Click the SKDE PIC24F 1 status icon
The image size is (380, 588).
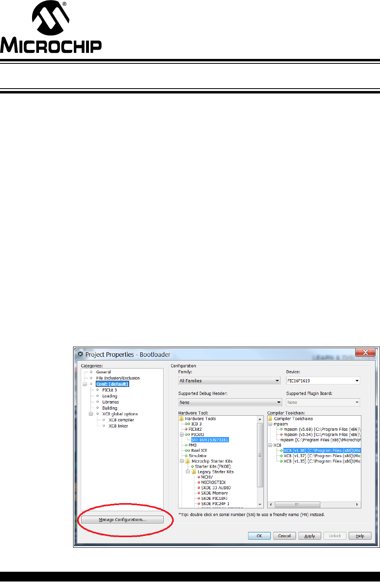199,503
